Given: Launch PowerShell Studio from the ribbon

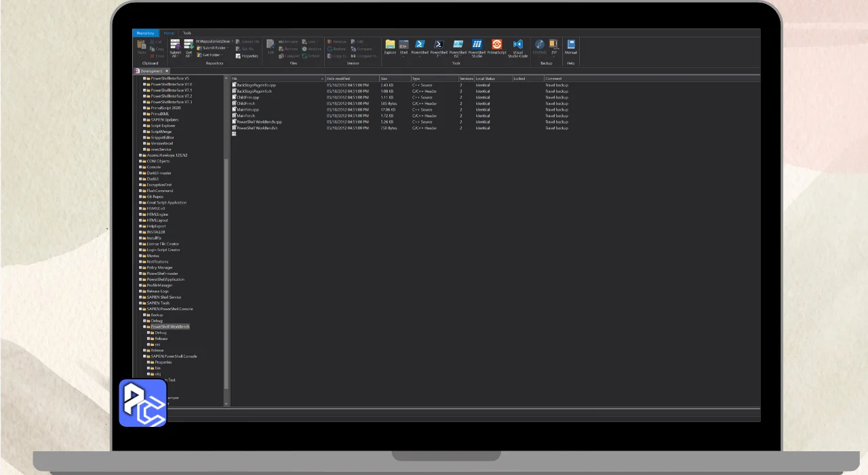Looking at the screenshot, I should (477, 46).
